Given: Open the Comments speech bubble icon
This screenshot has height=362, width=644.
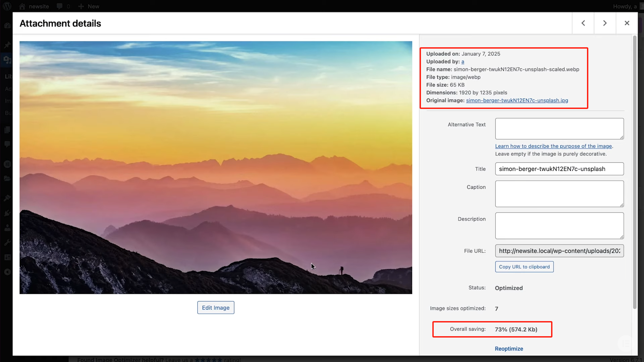Looking at the screenshot, I should 7,144.
